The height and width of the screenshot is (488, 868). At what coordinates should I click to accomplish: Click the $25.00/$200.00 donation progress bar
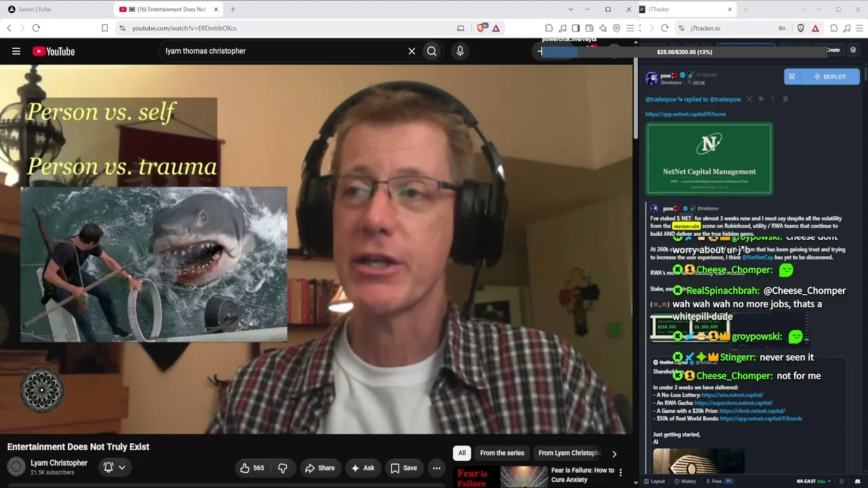tap(684, 52)
